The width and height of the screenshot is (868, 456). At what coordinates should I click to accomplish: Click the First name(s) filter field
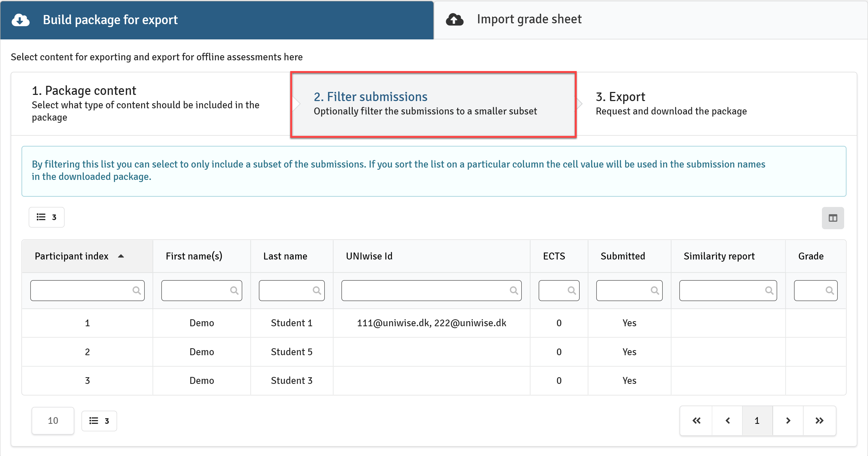202,290
